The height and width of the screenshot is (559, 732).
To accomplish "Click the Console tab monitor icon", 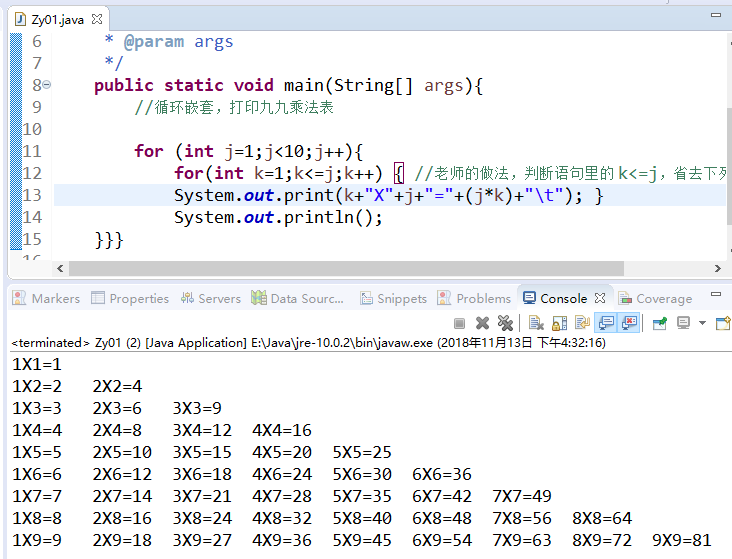I will (529, 298).
